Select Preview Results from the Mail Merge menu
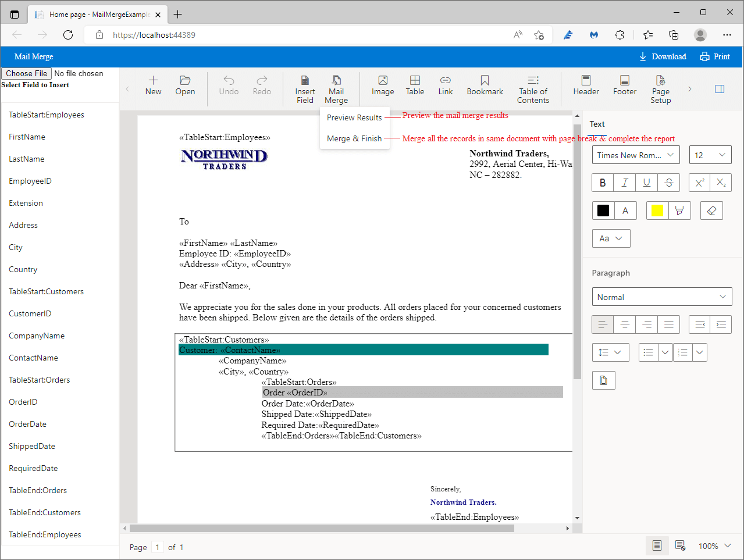The width and height of the screenshot is (744, 560). pos(354,117)
